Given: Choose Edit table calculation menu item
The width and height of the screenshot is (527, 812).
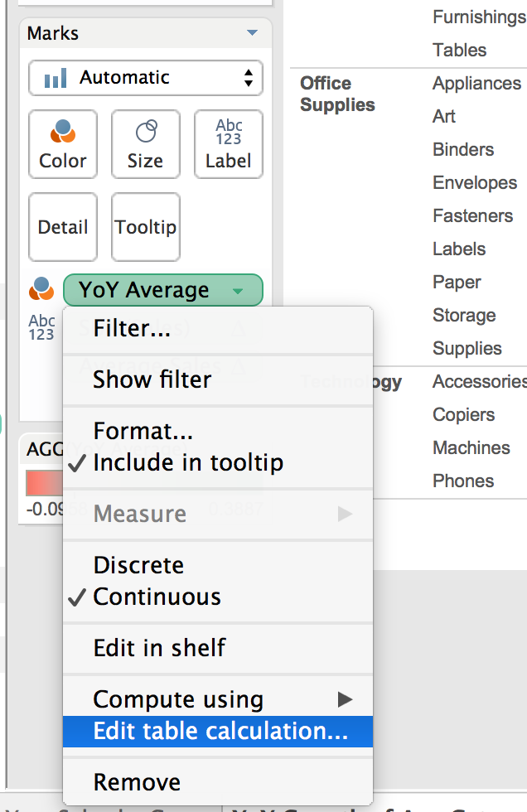Looking at the screenshot, I should [x=220, y=731].
